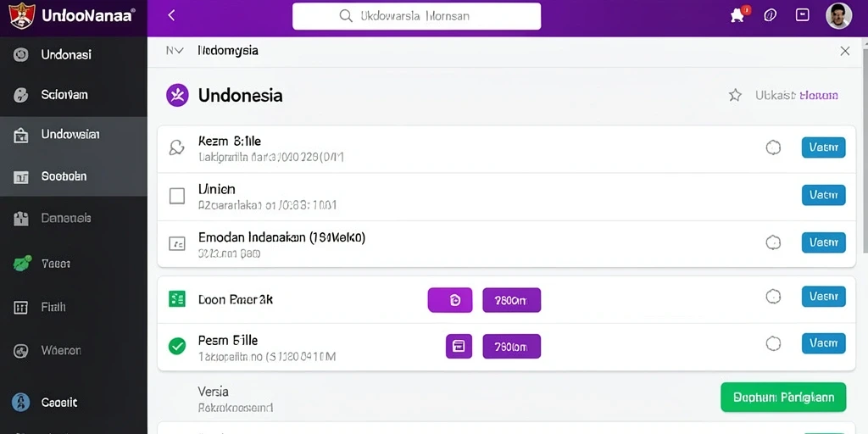Screen dimensions: 868x434
Task: Click the Hodomysia breadcrumb text
Action: pyautogui.click(x=228, y=51)
